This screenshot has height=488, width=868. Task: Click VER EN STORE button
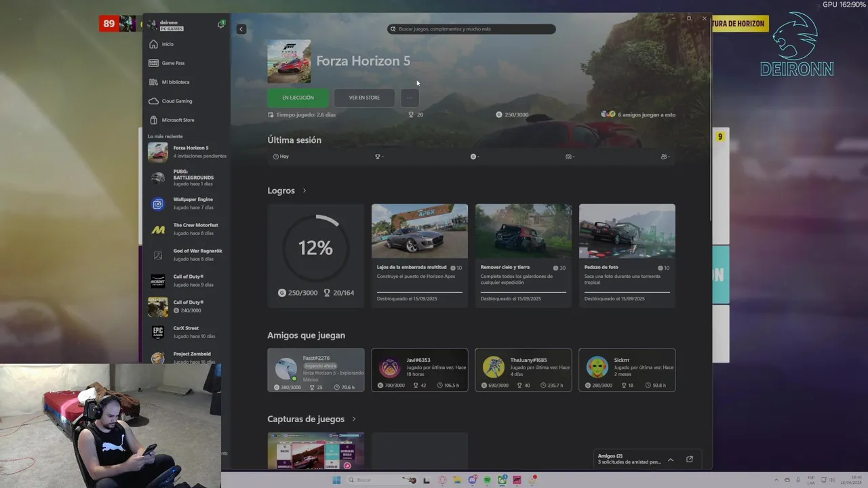(364, 98)
